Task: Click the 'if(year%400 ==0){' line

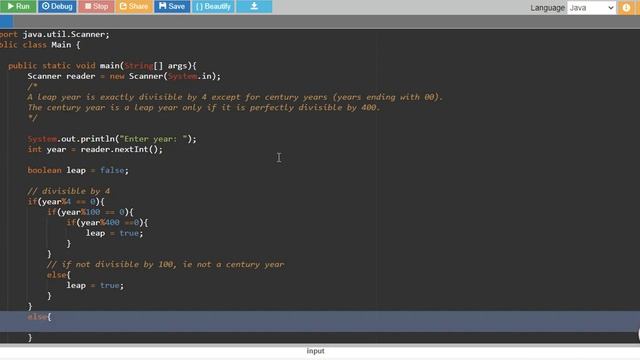Action: point(107,222)
